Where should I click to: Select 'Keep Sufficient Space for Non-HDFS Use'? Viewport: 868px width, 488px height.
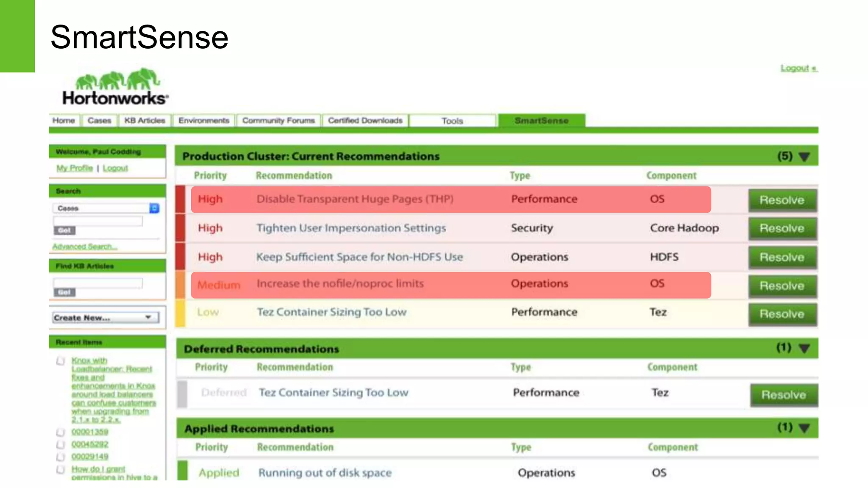tap(359, 257)
